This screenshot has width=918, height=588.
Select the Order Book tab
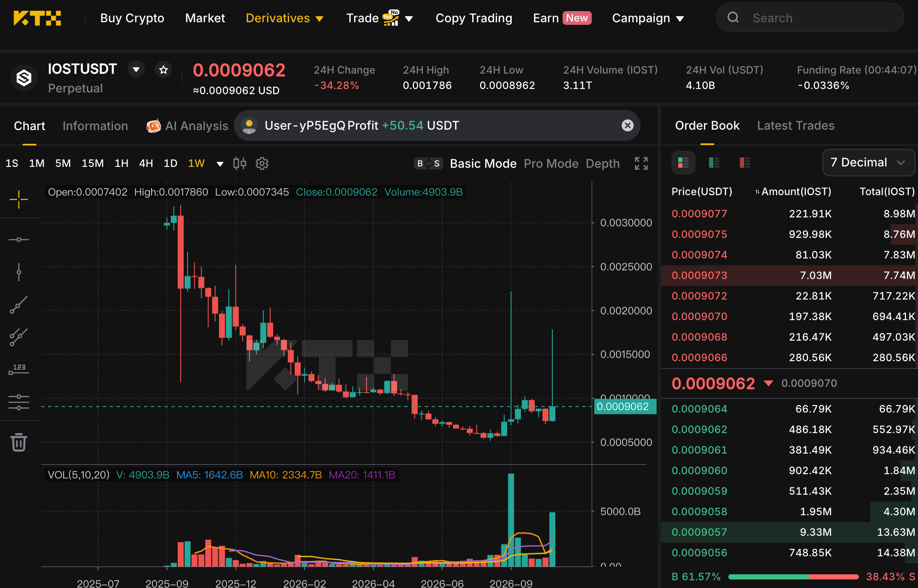point(707,125)
